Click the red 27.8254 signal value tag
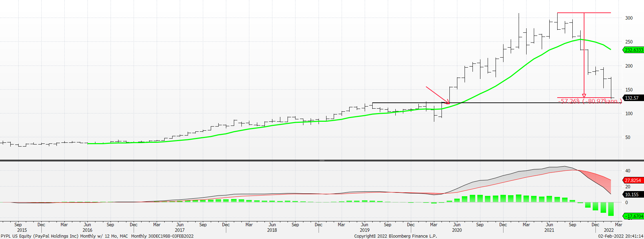644x239 pixels. coord(633,180)
